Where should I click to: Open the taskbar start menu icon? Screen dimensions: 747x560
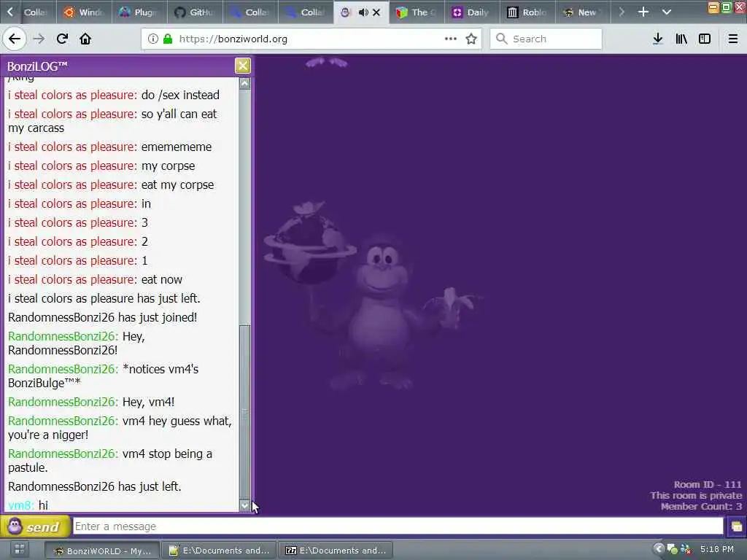20,550
